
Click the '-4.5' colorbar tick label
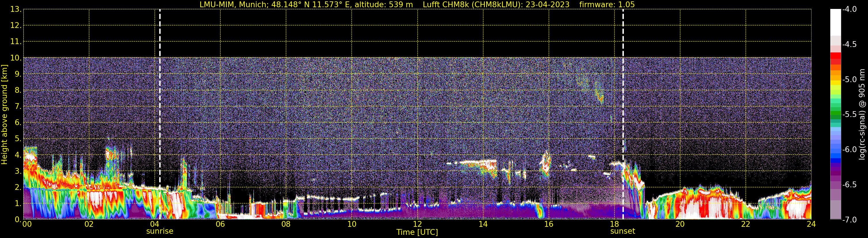coord(850,44)
